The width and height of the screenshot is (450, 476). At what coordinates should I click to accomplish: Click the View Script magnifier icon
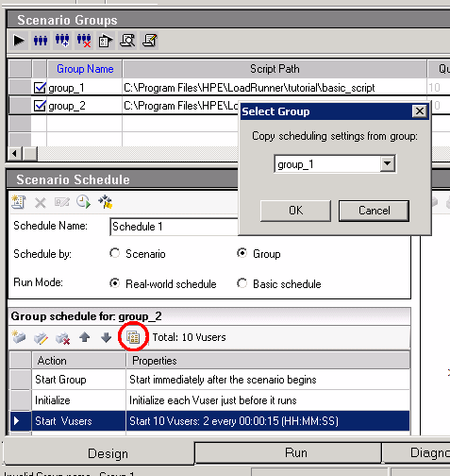(x=127, y=41)
